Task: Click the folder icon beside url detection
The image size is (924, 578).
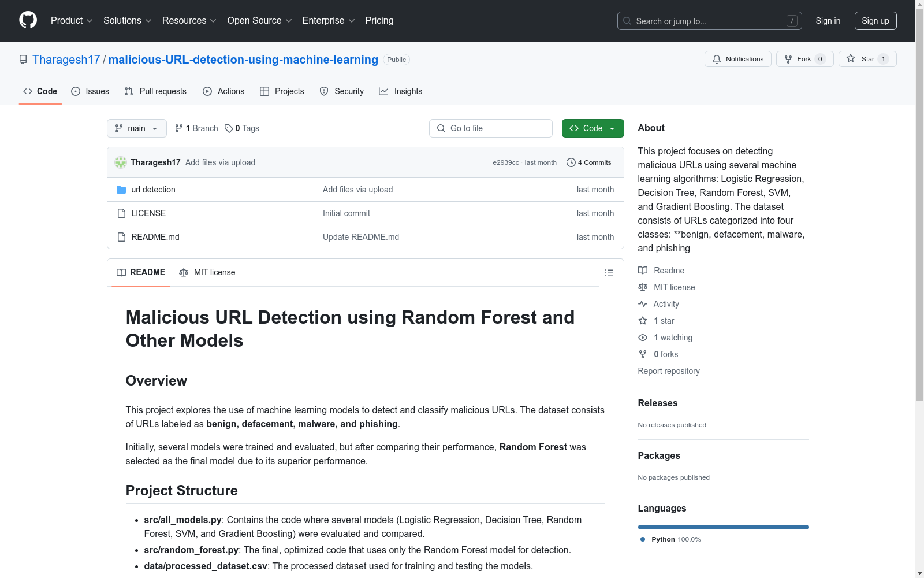Action: (121, 190)
